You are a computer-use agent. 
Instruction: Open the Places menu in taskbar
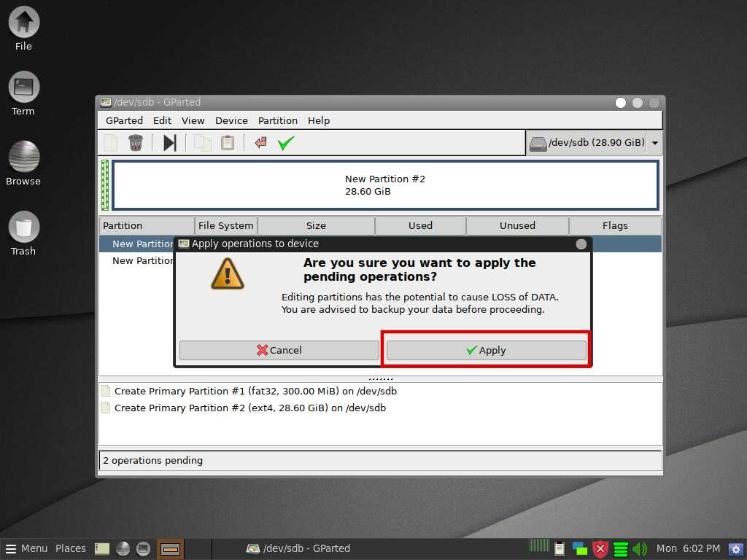pos(71,548)
